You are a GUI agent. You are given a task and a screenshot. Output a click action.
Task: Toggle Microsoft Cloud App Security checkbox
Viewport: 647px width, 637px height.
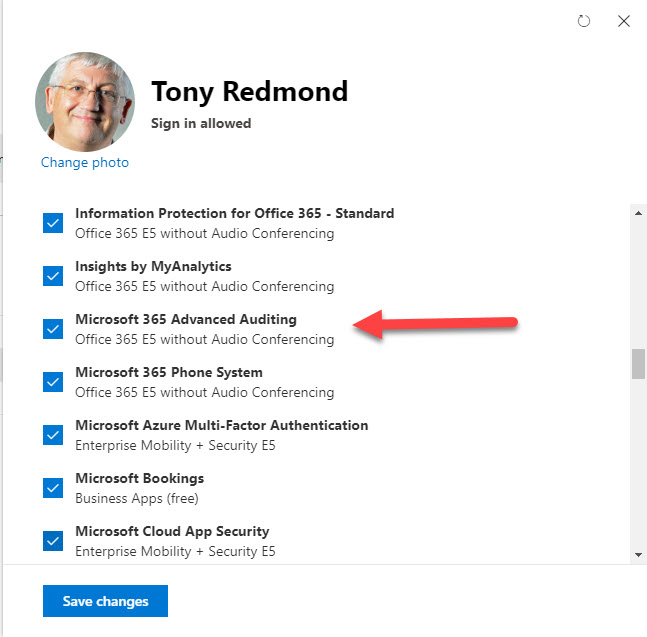(53, 541)
